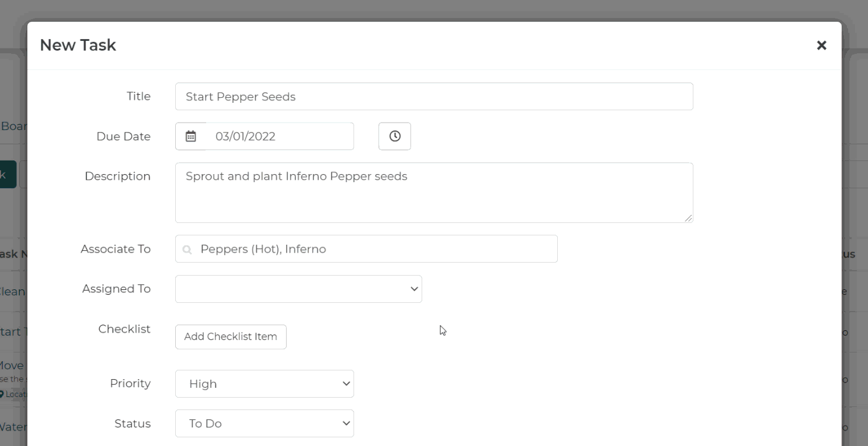Viewport: 868px width, 446px height.
Task: Open the calendar date picker icon
Action: (x=191, y=136)
